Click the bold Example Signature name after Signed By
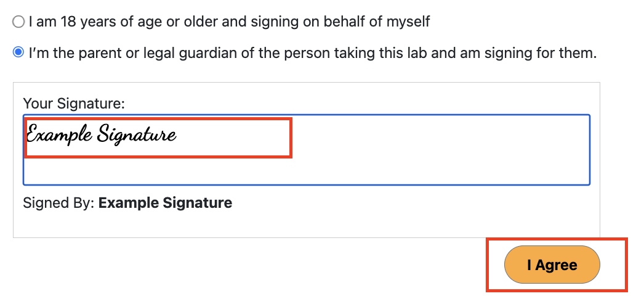Screen dimensions: 644x296 click(x=165, y=203)
